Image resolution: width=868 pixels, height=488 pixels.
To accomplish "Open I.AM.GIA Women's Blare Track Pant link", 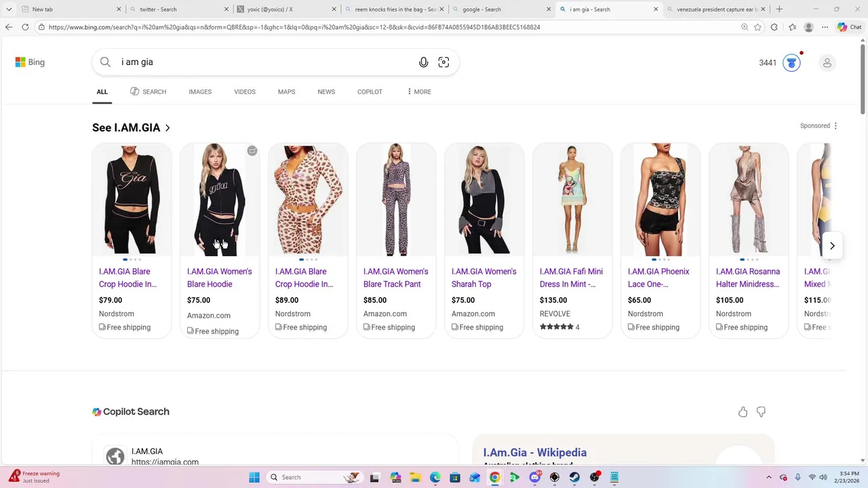I will click(395, 278).
